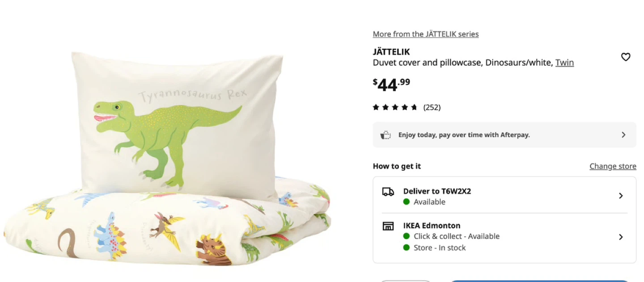Add JÄTTELIK to favorites with heart icon
The image size is (644, 282).
626,57
